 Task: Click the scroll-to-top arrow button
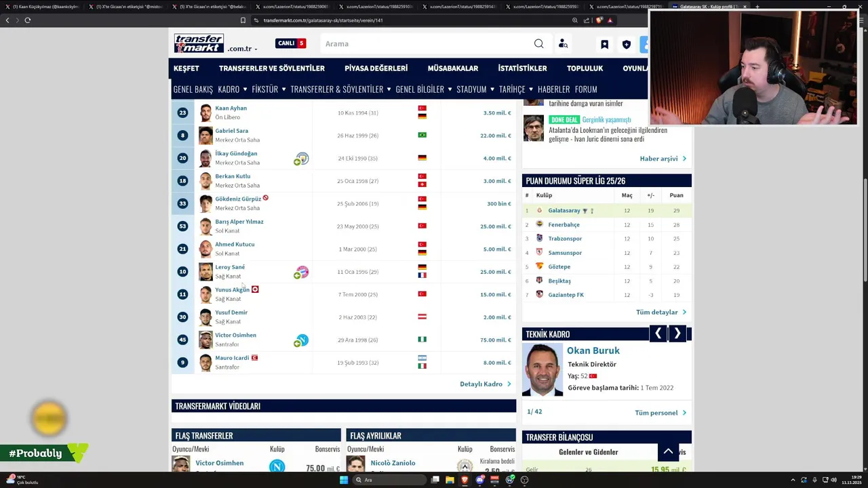click(x=668, y=451)
